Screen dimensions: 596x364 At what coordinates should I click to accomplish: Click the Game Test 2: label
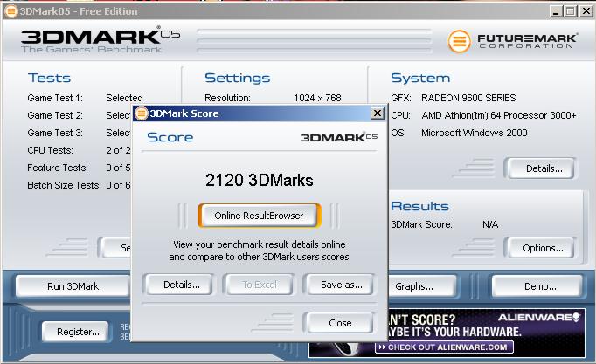tap(55, 115)
